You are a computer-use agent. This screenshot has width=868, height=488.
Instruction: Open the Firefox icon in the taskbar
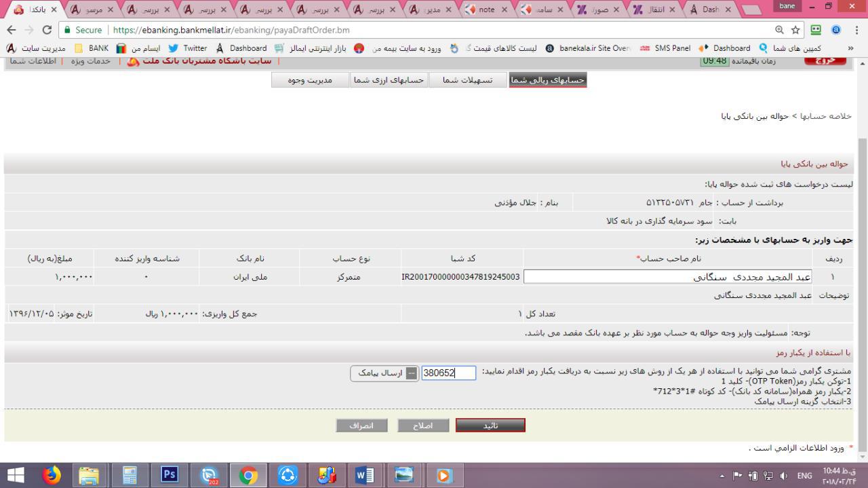pos(51,476)
